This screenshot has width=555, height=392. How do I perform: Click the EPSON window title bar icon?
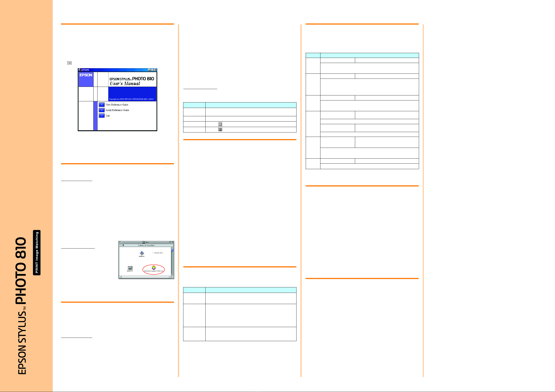(80, 70)
